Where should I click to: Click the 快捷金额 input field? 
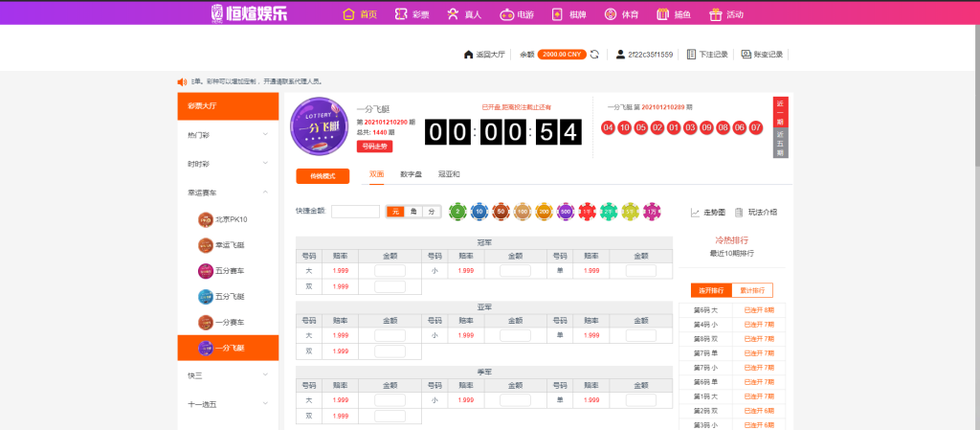[x=355, y=212]
